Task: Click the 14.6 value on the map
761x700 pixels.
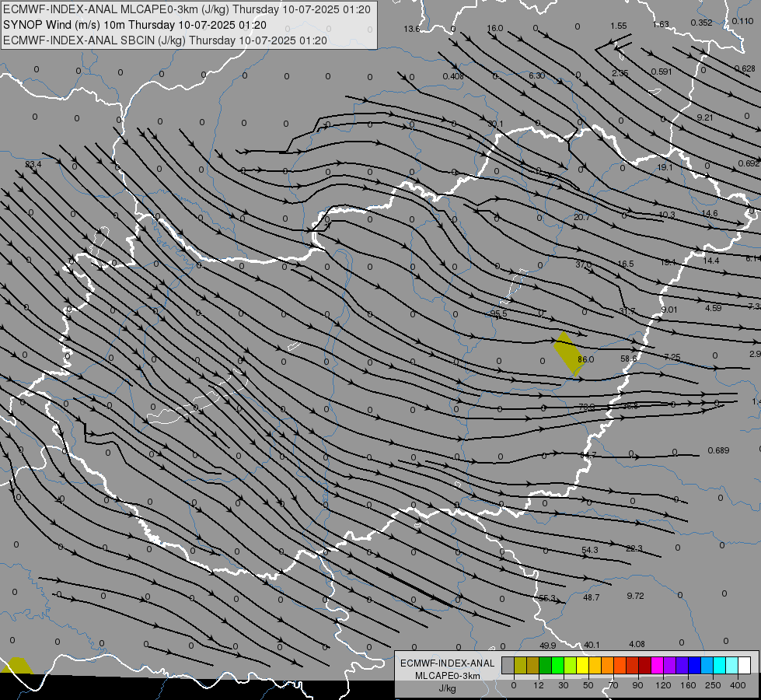Action: click(x=710, y=213)
